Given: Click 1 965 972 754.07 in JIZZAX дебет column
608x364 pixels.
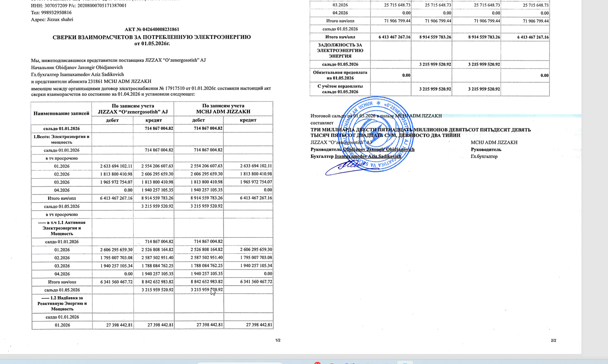Looking at the screenshot, I should tap(116, 182).
